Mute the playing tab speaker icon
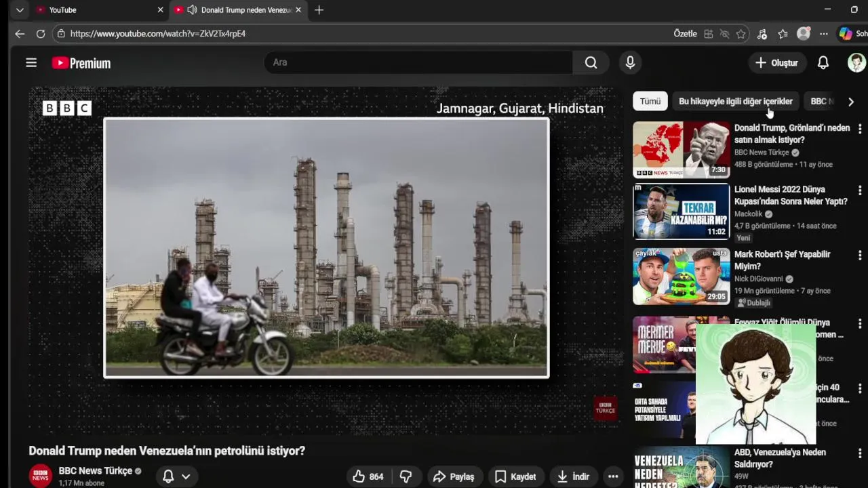The image size is (868, 488). tap(192, 10)
